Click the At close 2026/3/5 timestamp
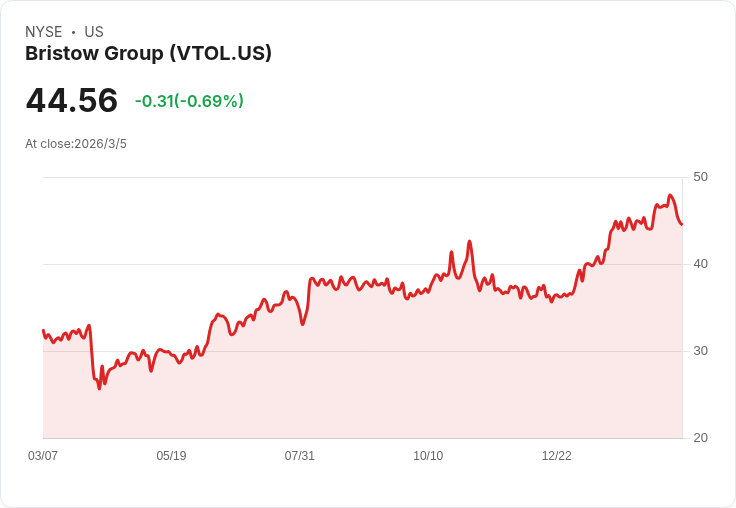The width and height of the screenshot is (736, 508). 76,144
